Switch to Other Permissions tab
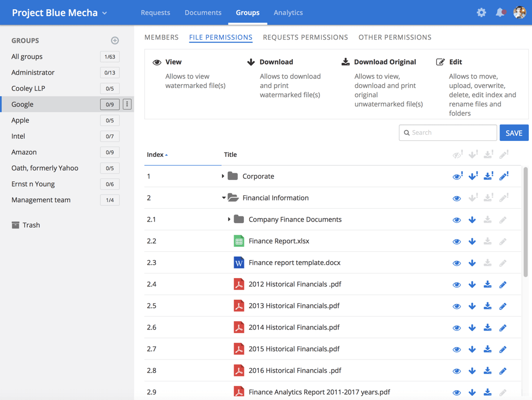Image resolution: width=532 pixels, height=400 pixels. point(395,38)
